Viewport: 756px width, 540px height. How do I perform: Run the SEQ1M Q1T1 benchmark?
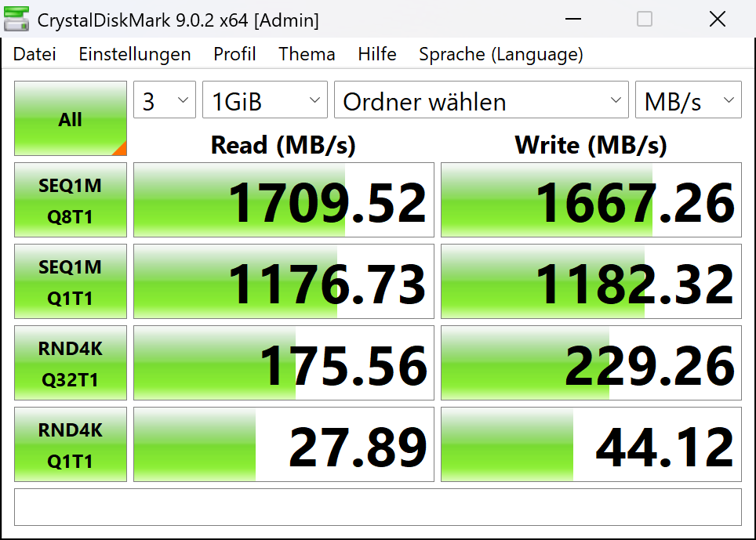[x=71, y=282]
